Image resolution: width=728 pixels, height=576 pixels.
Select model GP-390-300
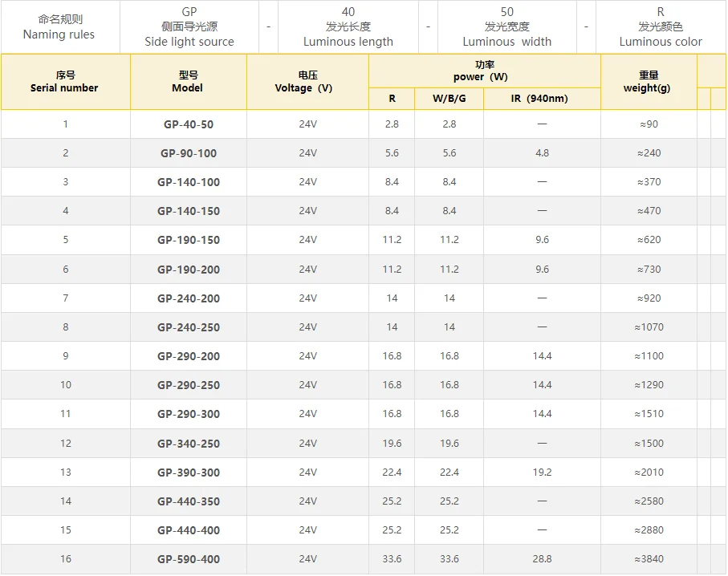pyautogui.click(x=189, y=473)
